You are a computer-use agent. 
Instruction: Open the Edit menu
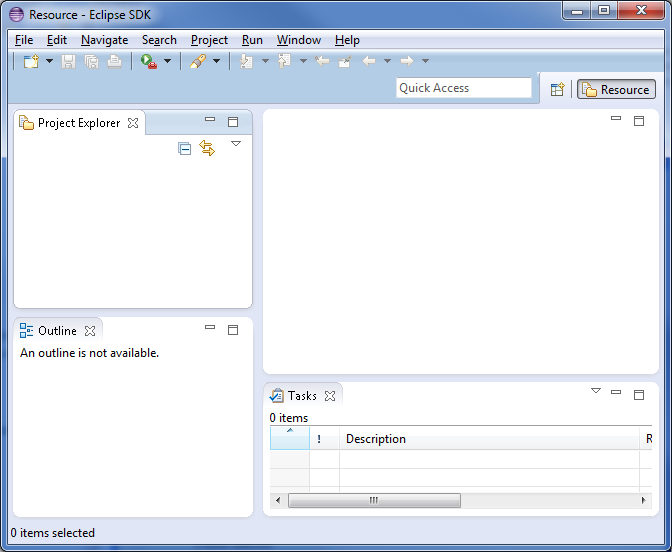pos(57,40)
